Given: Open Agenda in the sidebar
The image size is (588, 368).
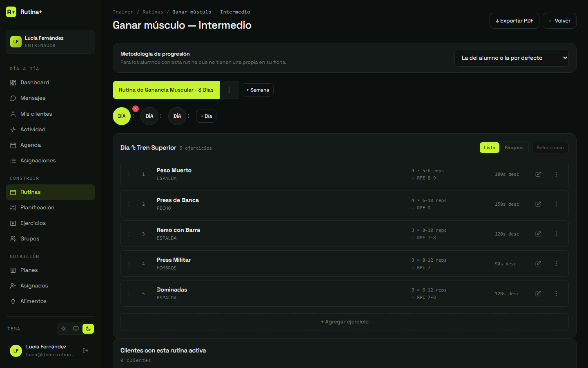Looking at the screenshot, I should click(50, 145).
